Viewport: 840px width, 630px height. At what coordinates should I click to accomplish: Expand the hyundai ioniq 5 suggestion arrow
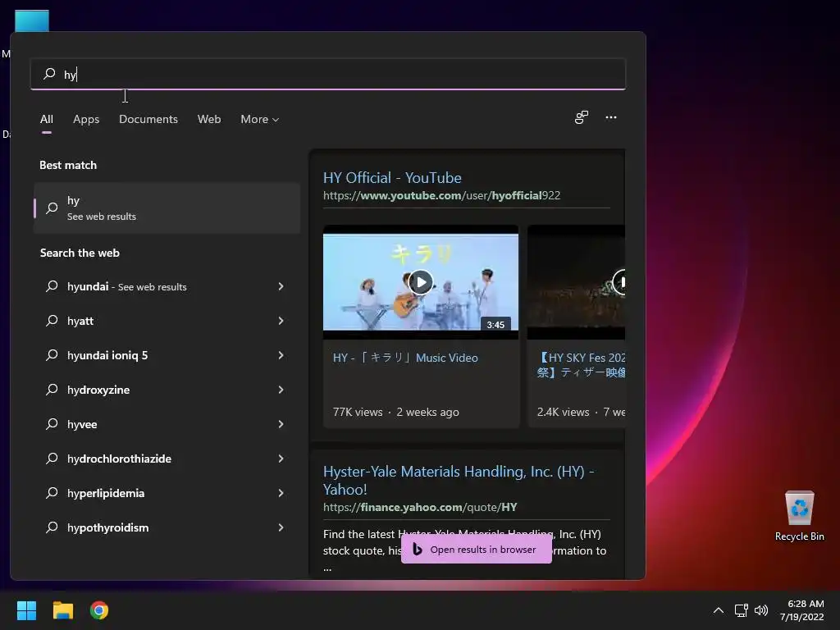[281, 355]
